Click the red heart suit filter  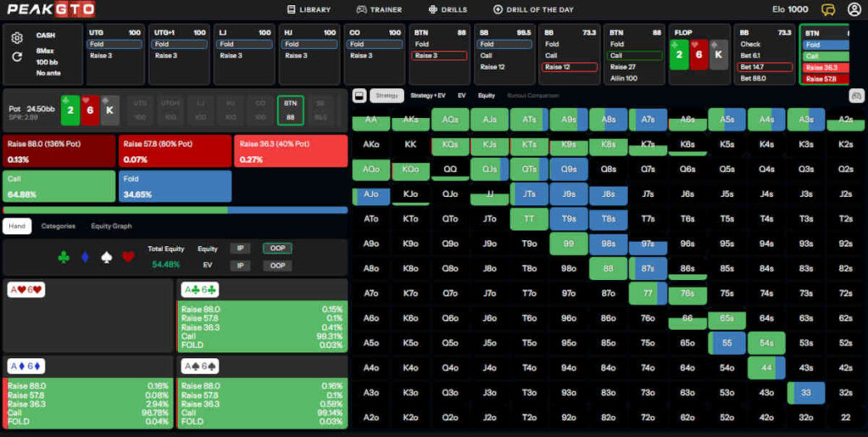click(128, 256)
